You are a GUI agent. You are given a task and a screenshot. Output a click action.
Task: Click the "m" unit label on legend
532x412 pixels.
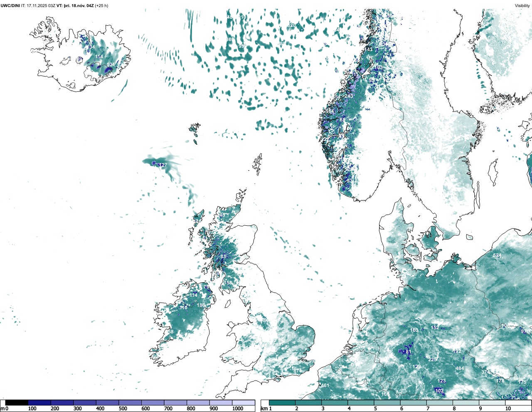(x=2, y=409)
